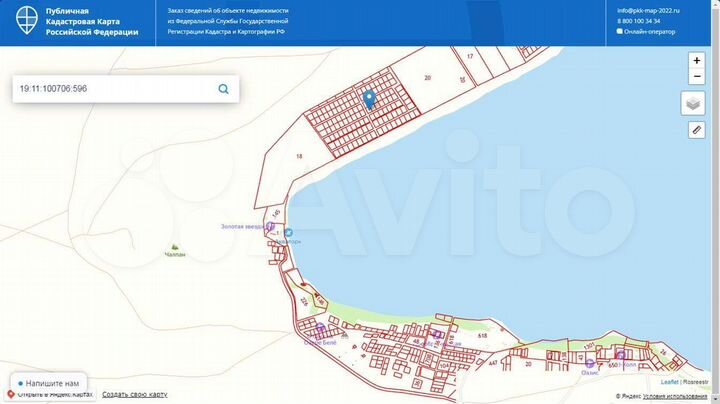Click the info@pkk-map-2022.ru email address

[648, 11]
